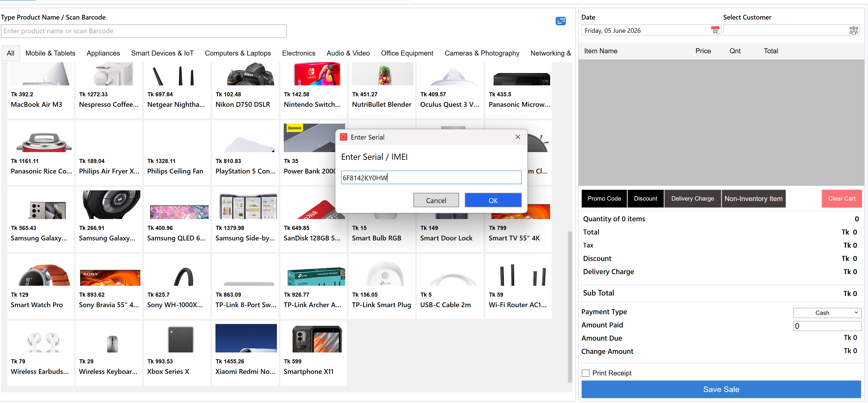Select the Sony Bravia 55" product
The width and height of the screenshot is (868, 403).
point(109,286)
